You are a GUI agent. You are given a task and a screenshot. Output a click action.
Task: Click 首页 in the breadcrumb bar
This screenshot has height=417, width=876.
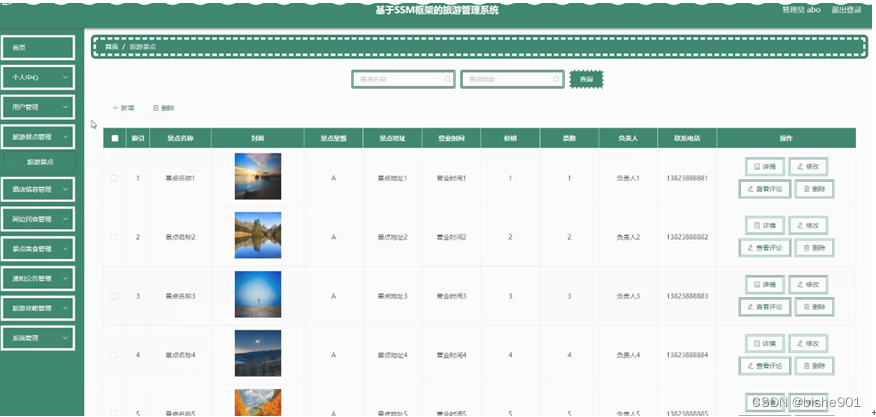tap(112, 47)
